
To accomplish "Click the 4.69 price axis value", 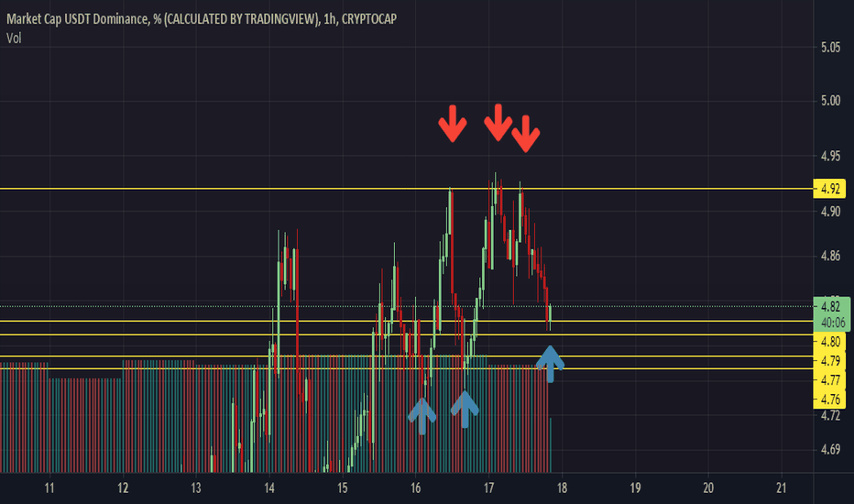I will pyautogui.click(x=830, y=450).
